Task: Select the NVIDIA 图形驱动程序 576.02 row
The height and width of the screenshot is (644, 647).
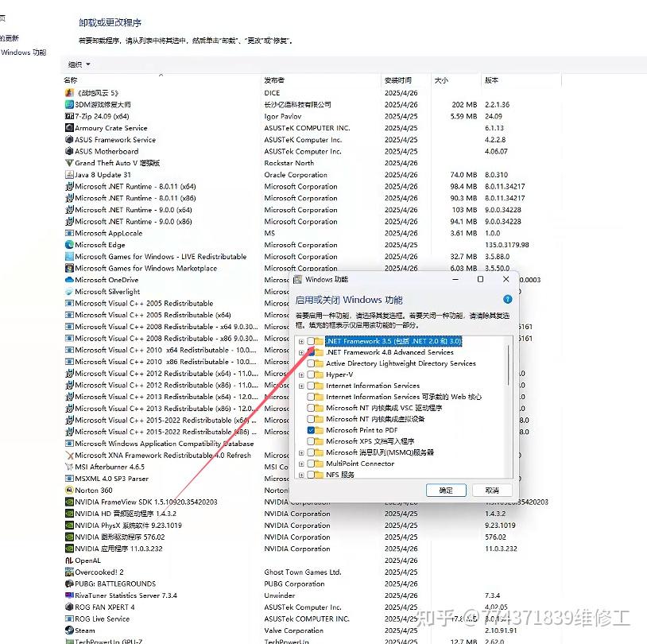Action: pos(313,537)
